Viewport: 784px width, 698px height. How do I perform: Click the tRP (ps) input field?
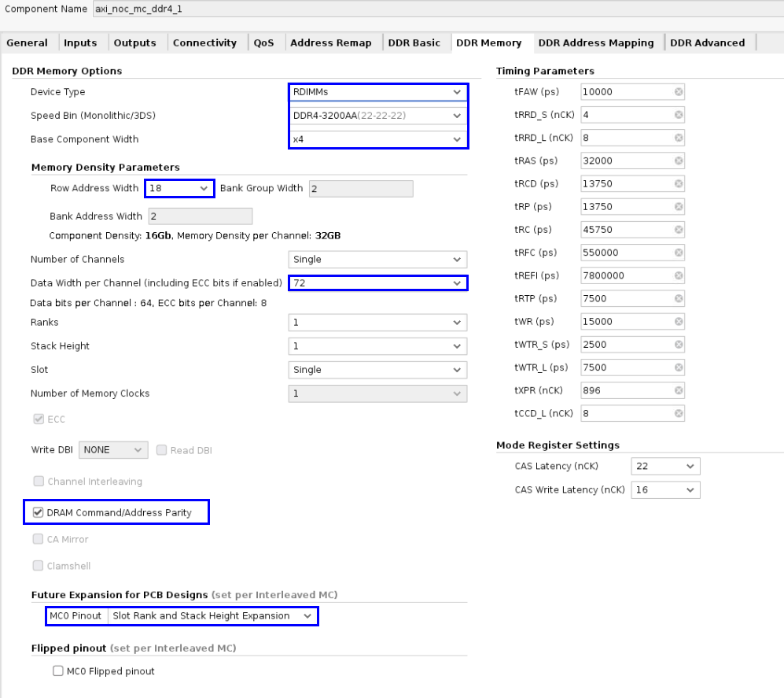coord(627,207)
